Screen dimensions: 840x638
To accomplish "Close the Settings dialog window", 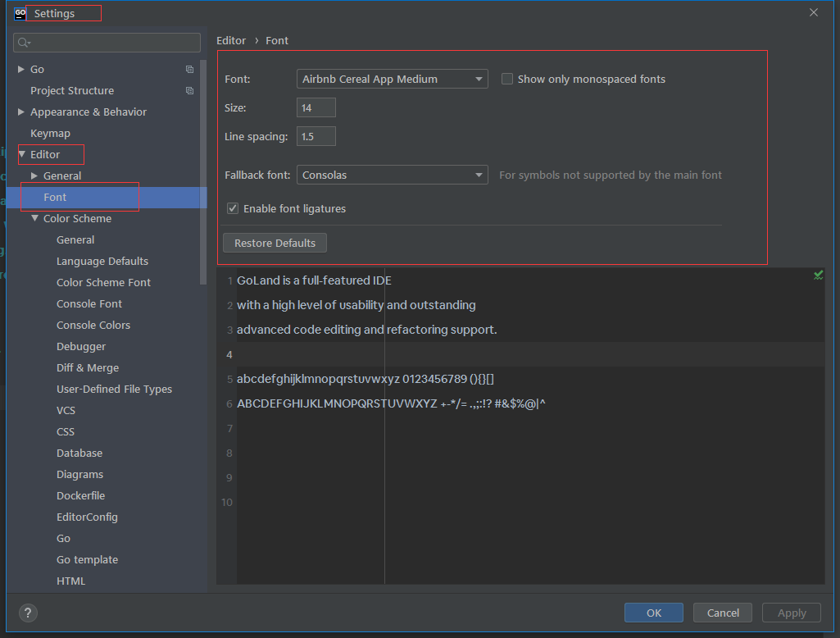I will [814, 12].
